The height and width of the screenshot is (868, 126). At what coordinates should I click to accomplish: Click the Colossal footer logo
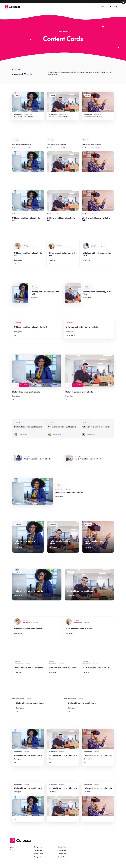click(x=21, y=840)
